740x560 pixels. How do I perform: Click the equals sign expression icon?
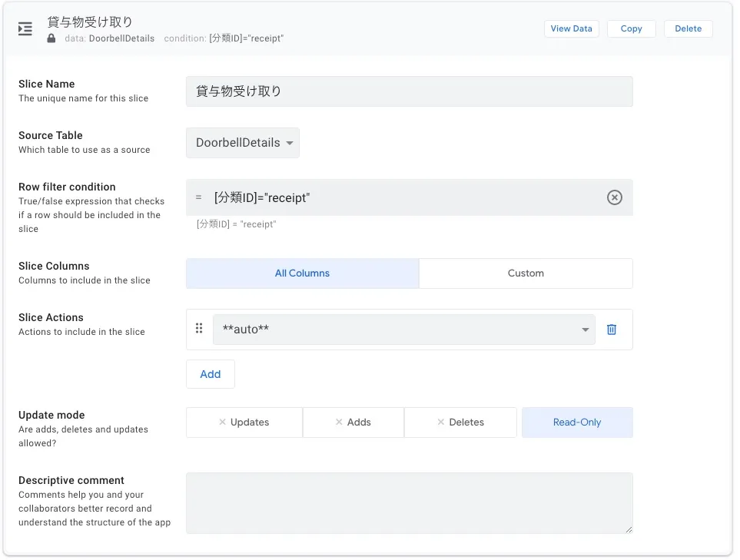point(198,197)
